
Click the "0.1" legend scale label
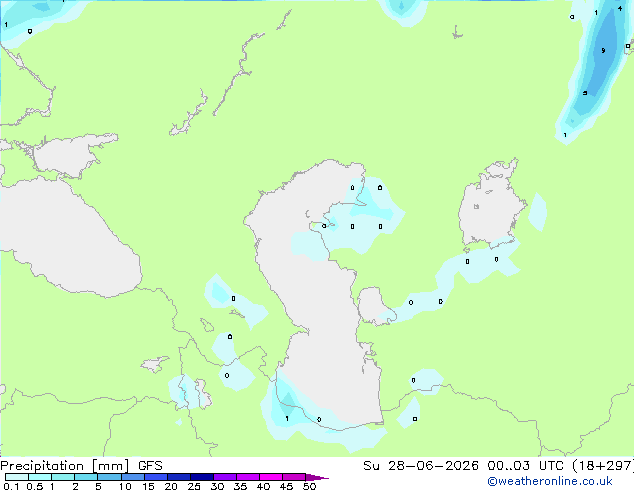tap(11, 486)
